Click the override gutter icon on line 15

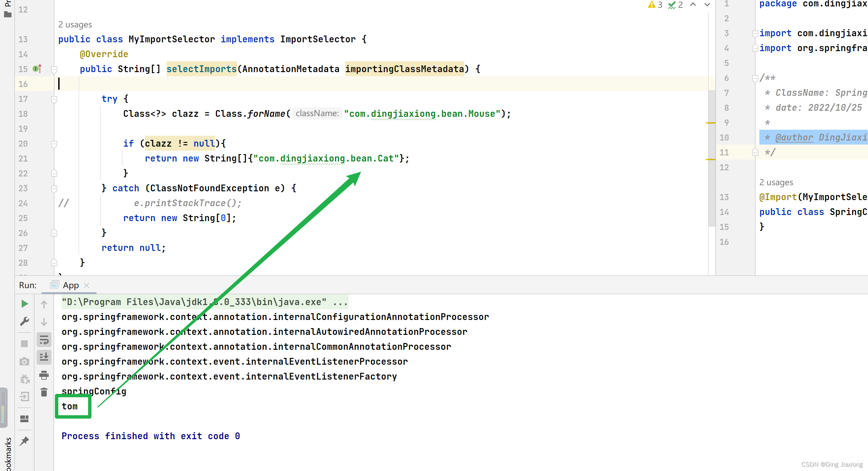(37, 69)
